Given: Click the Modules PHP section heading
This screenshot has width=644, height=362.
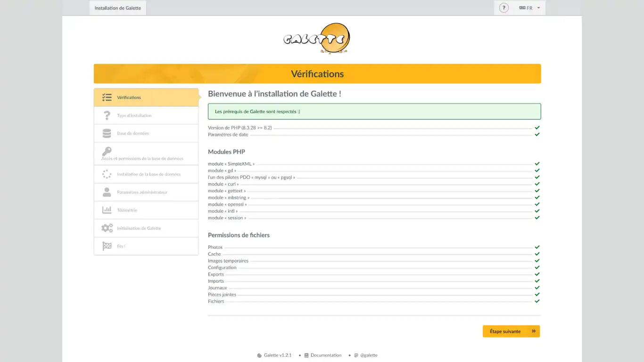Looking at the screenshot, I should tap(226, 152).
